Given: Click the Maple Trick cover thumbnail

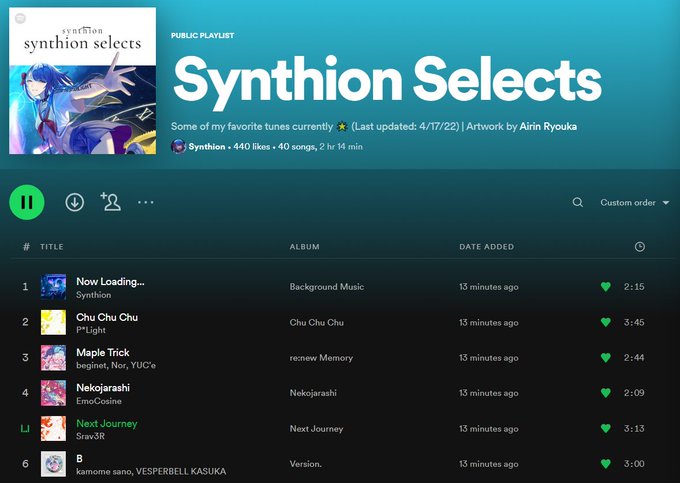Looking at the screenshot, I should tap(53, 358).
